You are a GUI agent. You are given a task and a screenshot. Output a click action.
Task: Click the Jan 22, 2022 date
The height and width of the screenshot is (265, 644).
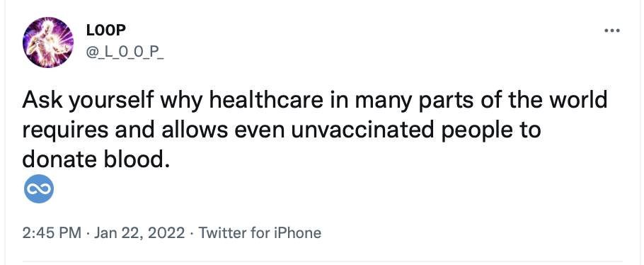point(139,233)
